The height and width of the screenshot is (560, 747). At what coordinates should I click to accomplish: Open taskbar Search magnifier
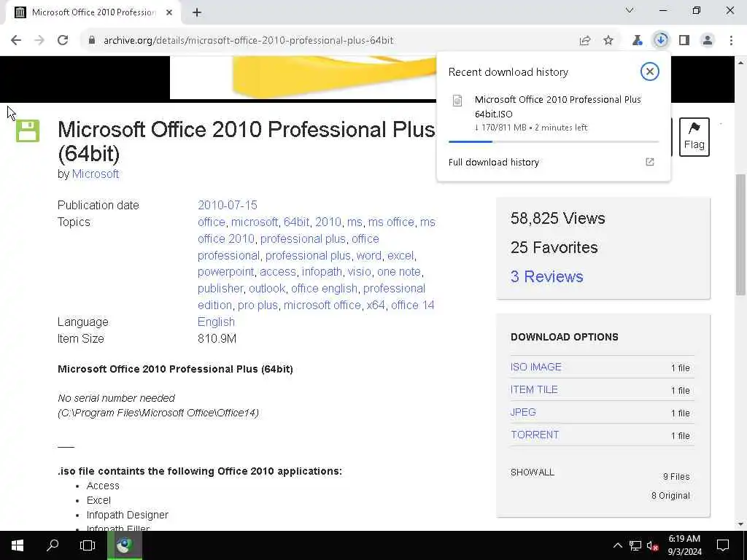(x=53, y=545)
